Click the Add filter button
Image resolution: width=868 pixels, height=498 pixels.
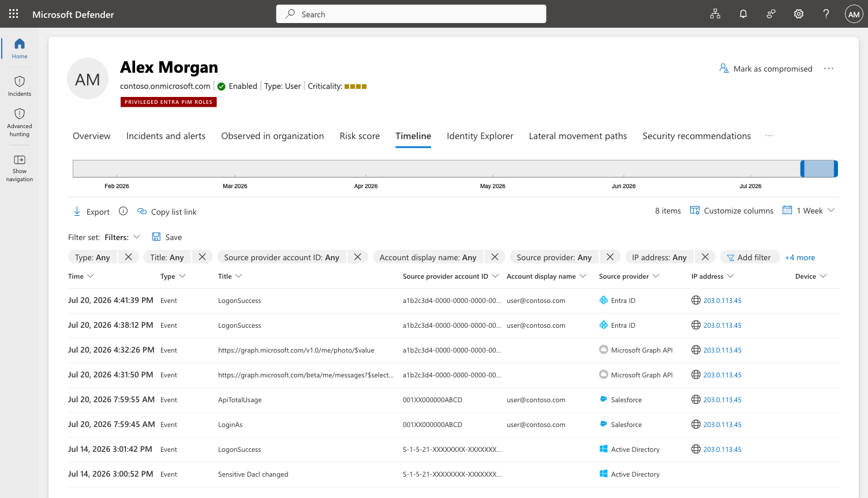(x=749, y=257)
